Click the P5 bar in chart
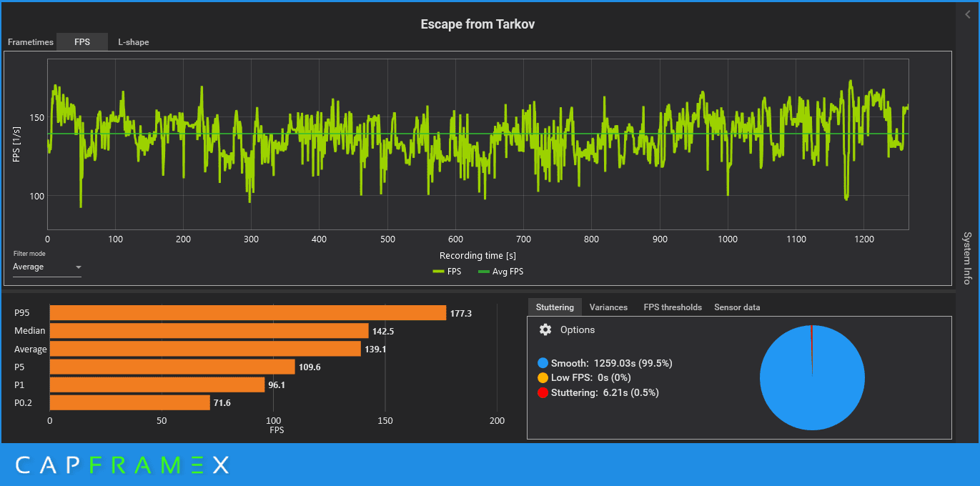The width and height of the screenshot is (980, 486). (x=172, y=367)
